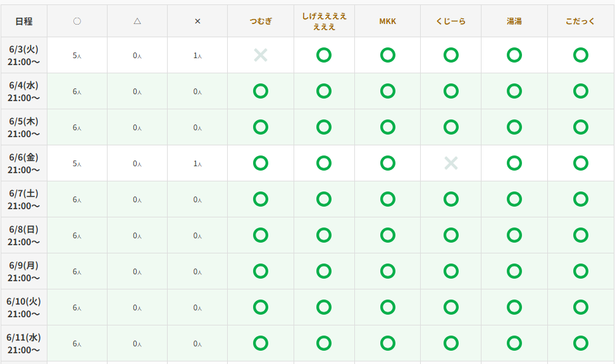The height and width of the screenshot is (364, 615).
Task: Click MKK's circle mark for 6/3
Action: click(x=387, y=55)
